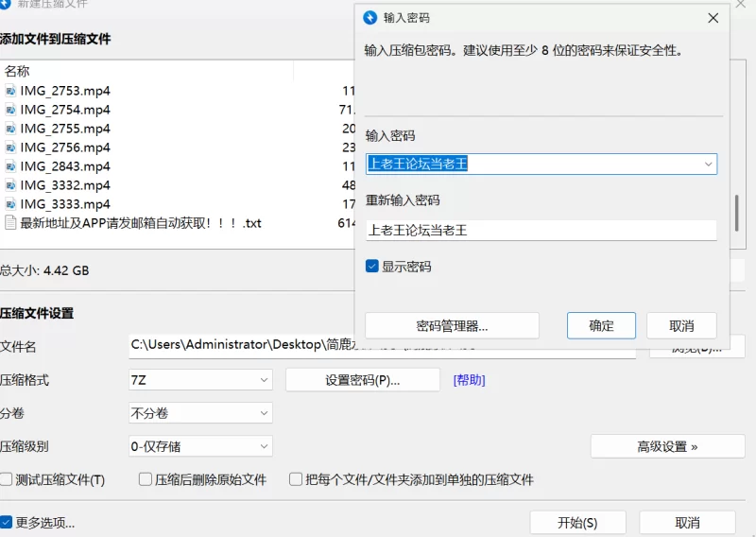The width and height of the screenshot is (756, 537).
Task: Uncheck the 更多选项... checkbox
Action: (x=6, y=523)
